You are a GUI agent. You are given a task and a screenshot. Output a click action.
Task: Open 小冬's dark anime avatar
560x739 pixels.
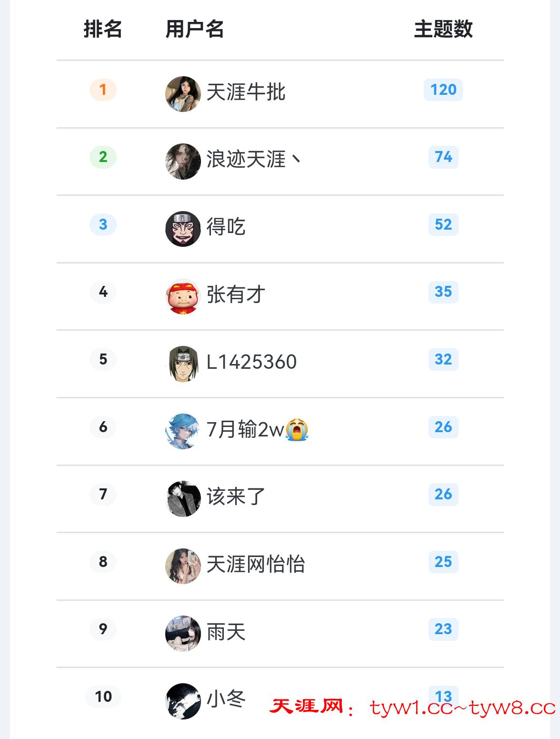click(183, 701)
